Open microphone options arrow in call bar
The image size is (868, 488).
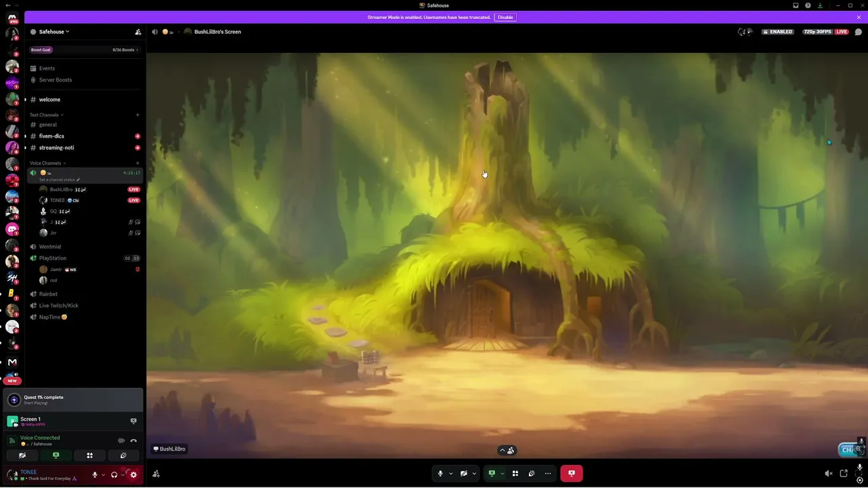(x=450, y=474)
